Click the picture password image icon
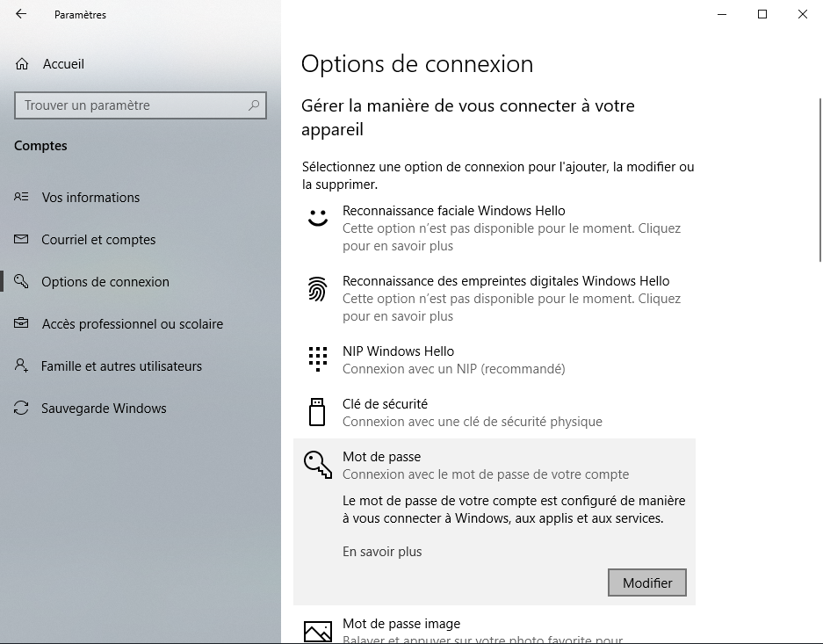Screen dimensions: 823x644 point(317,631)
